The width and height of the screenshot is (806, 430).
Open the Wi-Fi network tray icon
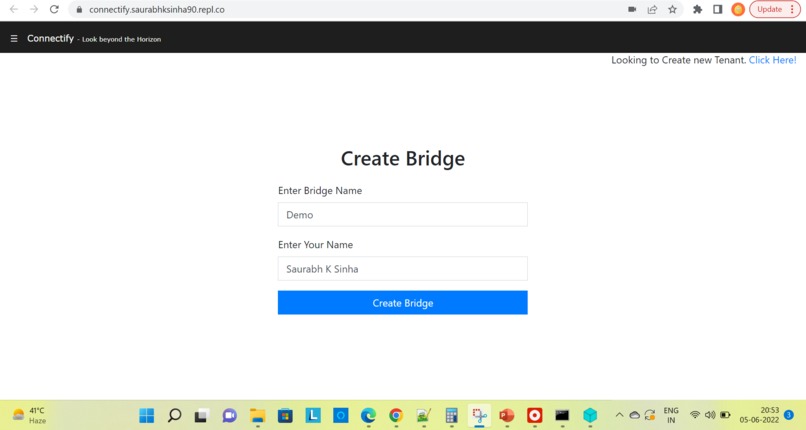(695, 415)
